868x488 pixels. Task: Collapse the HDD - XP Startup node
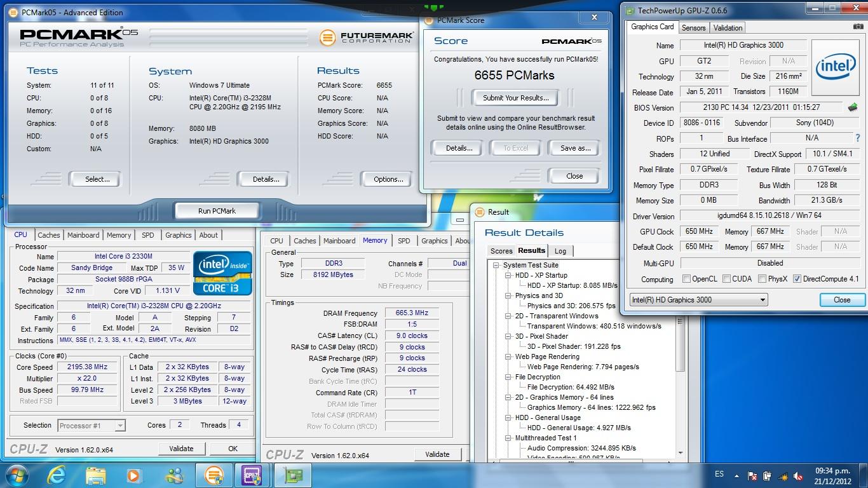point(508,276)
